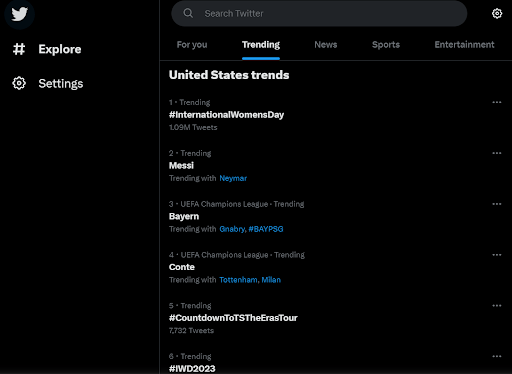Open more options for #InternationalWomensDay trend
Image resolution: width=512 pixels, height=374 pixels.
pyautogui.click(x=497, y=102)
